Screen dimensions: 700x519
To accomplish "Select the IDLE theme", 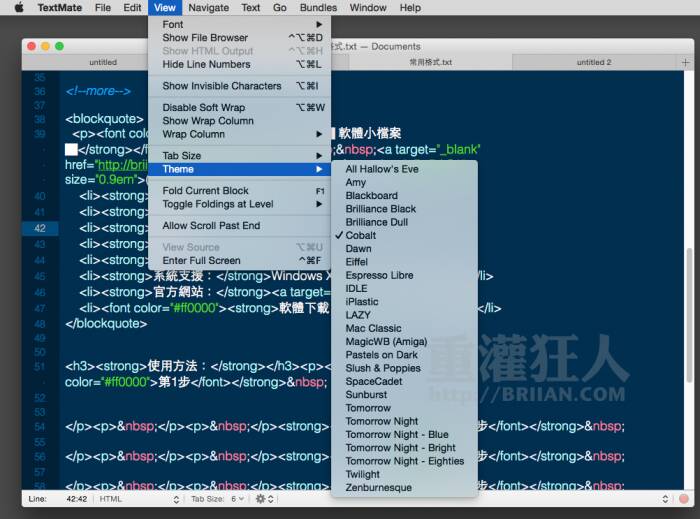I will pyautogui.click(x=404, y=288).
